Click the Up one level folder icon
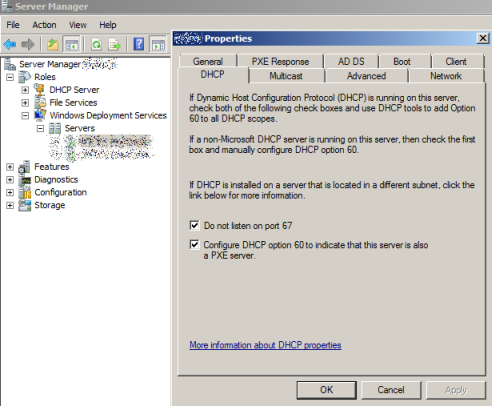Viewport: 492px width, 406px height. tap(52, 44)
